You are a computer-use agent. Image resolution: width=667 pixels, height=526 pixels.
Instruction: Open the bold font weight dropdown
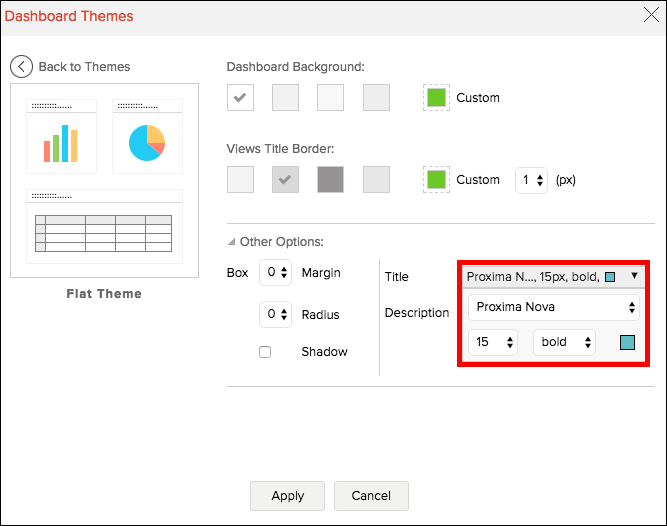point(564,342)
